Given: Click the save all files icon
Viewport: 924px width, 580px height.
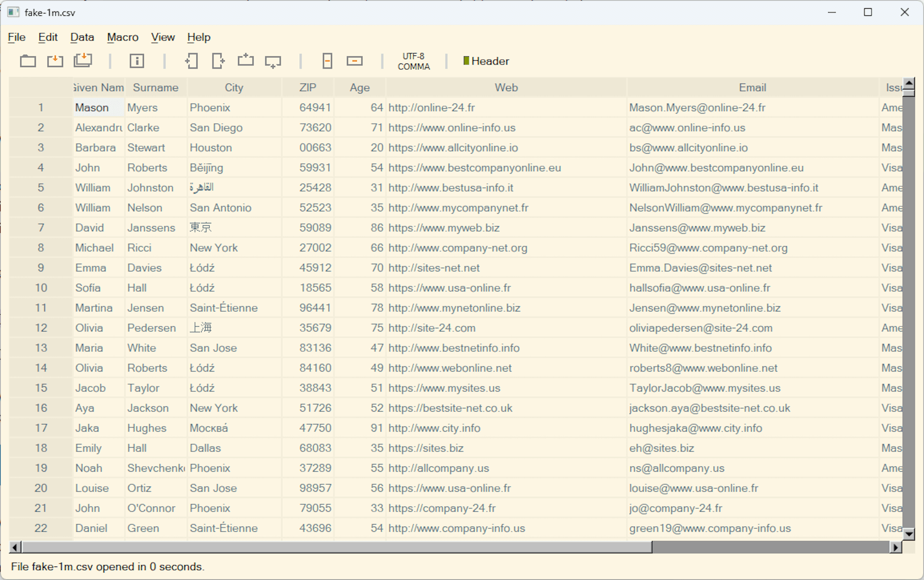Looking at the screenshot, I should point(83,61).
